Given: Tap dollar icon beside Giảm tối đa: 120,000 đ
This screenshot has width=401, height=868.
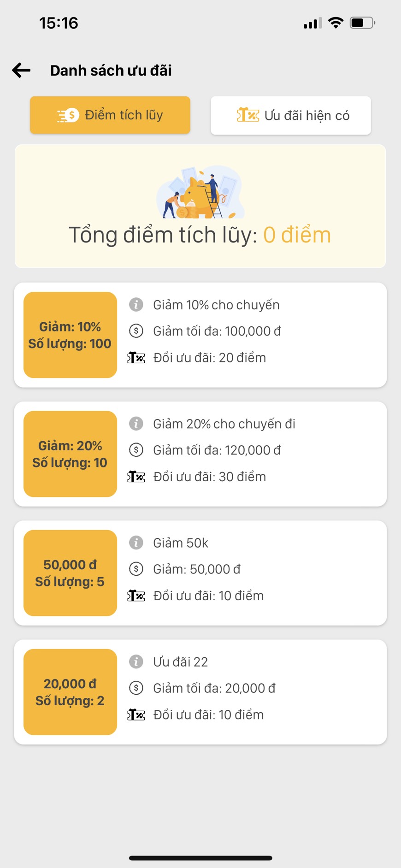Looking at the screenshot, I should (136, 450).
